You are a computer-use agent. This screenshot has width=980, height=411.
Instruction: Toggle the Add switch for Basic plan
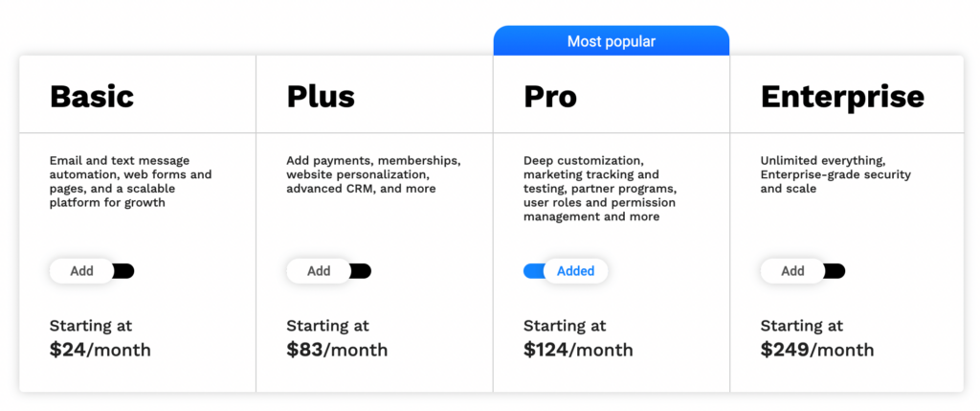click(92, 271)
